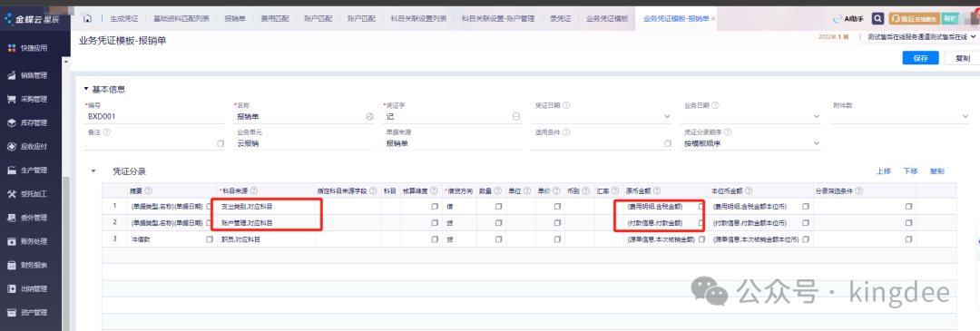Click edit icon in 名称 field
Image resolution: width=980 pixels, height=331 pixels.
pos(368,116)
